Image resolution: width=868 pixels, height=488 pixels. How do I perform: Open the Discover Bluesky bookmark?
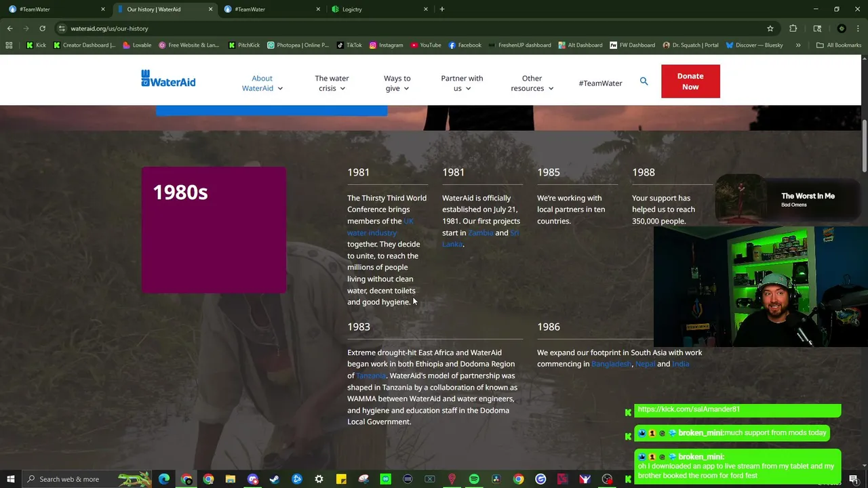(754, 45)
